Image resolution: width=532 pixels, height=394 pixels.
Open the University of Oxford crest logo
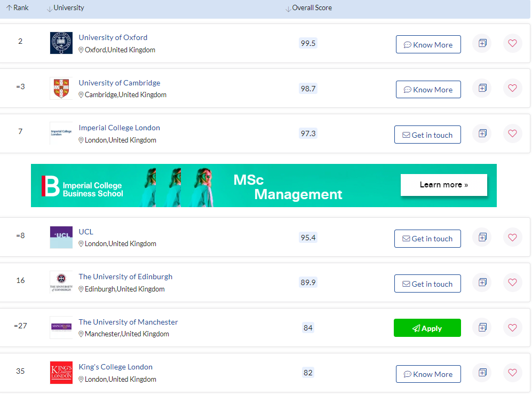(61, 43)
